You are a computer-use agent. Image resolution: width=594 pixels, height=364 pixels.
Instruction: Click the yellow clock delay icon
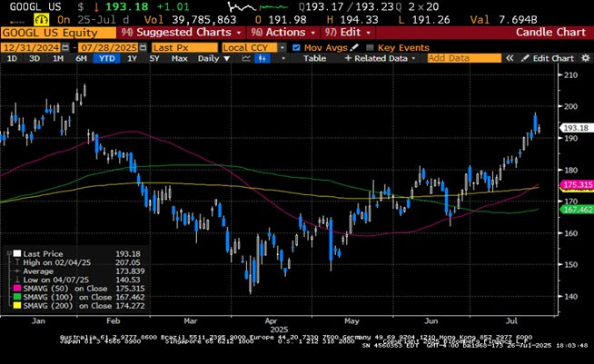[x=41, y=19]
